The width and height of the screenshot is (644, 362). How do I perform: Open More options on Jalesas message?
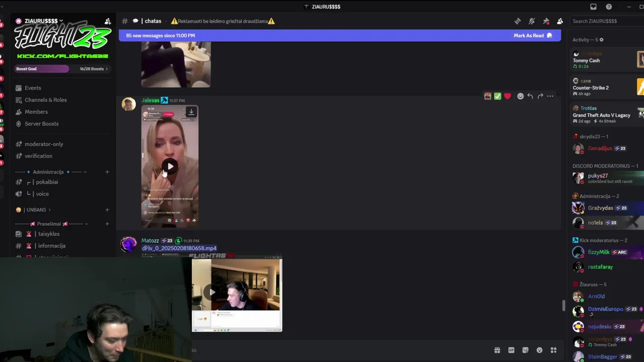550,96
